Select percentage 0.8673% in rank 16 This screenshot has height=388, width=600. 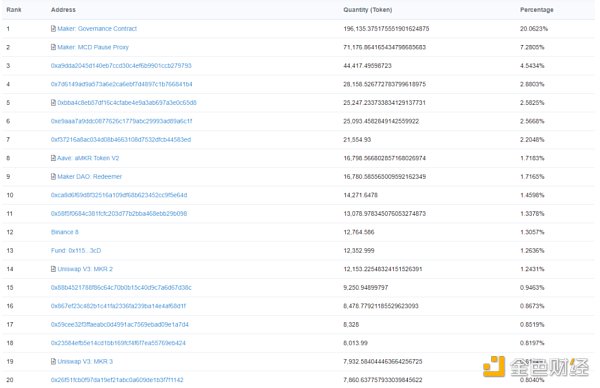[532, 306]
